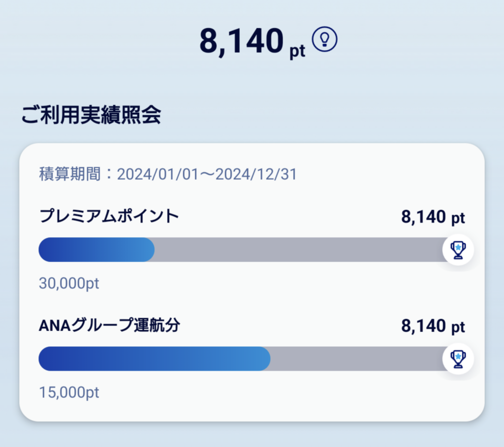
Task: Click the blank space between the two progress sections
Action: [252, 304]
